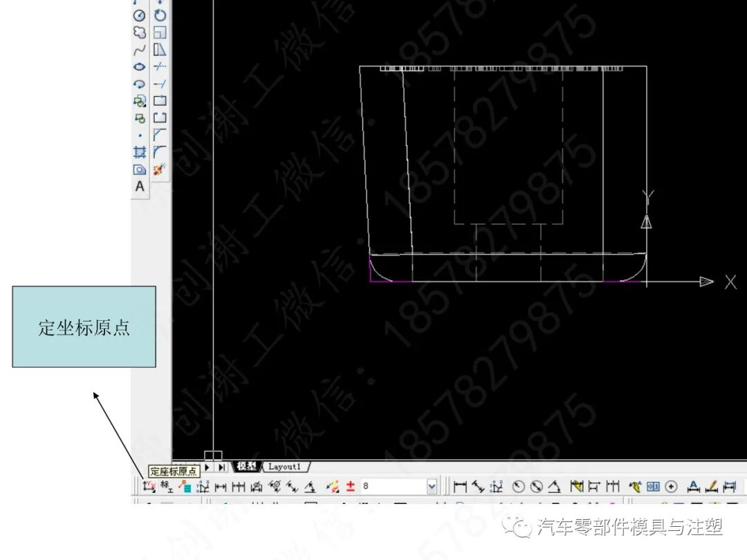Click the single-span linear dimension icon
The image size is (747, 560).
click(x=221, y=486)
